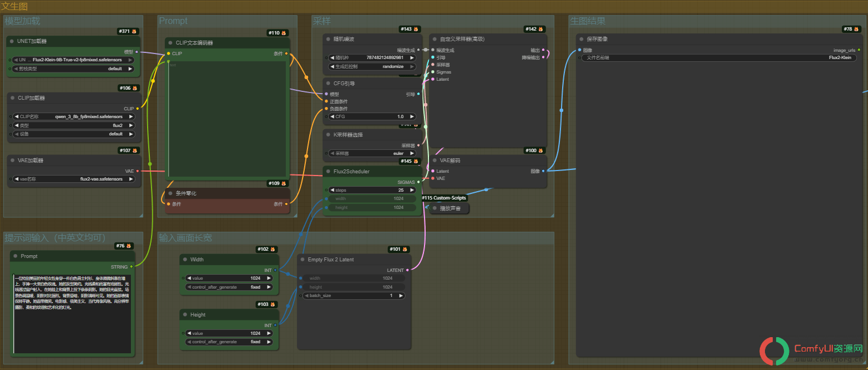Collapse the CLIP加载器 node using its title dot
The image size is (868, 370).
coord(12,98)
